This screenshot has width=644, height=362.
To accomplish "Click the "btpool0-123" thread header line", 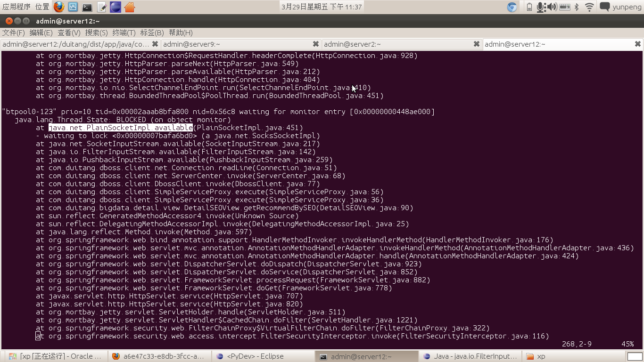I will click(x=218, y=112).
